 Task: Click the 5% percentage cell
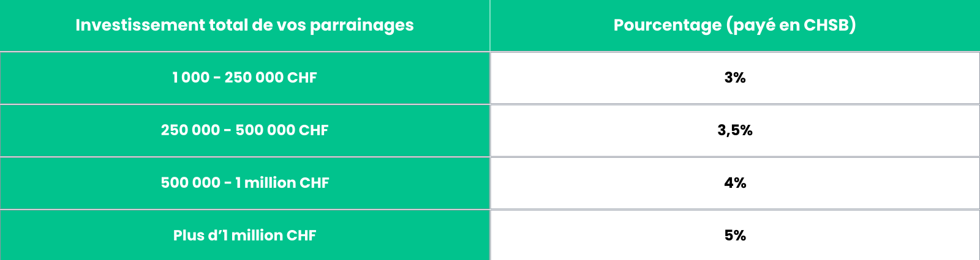tap(734, 236)
